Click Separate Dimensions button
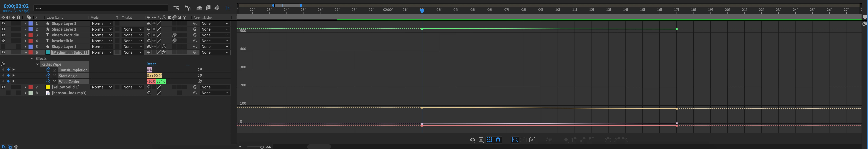This screenshot has height=149, width=868. (549, 140)
